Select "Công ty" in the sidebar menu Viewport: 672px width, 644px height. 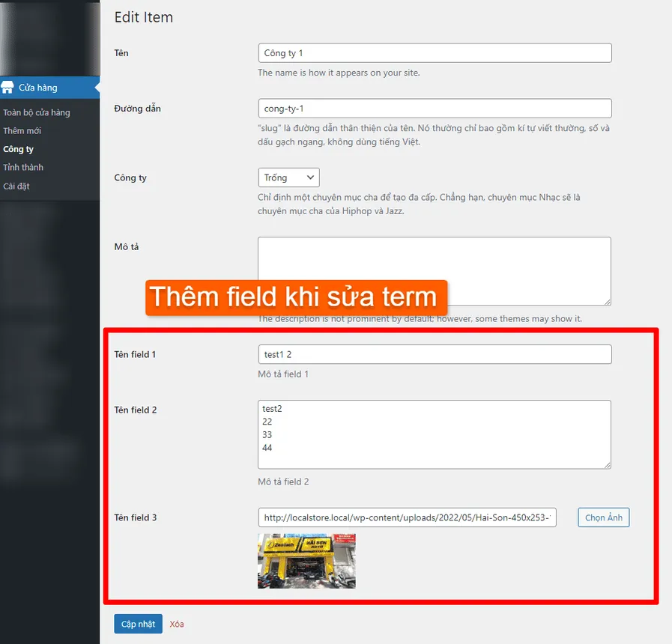click(x=18, y=149)
